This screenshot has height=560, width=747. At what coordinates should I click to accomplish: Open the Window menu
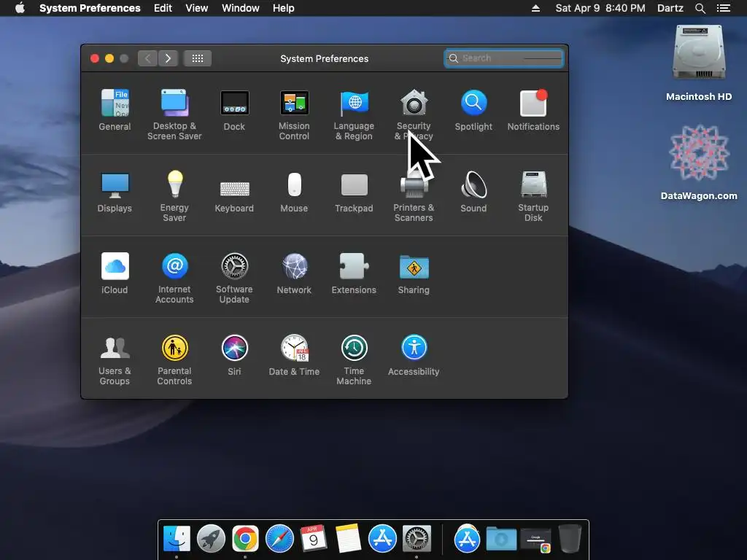coord(241,8)
